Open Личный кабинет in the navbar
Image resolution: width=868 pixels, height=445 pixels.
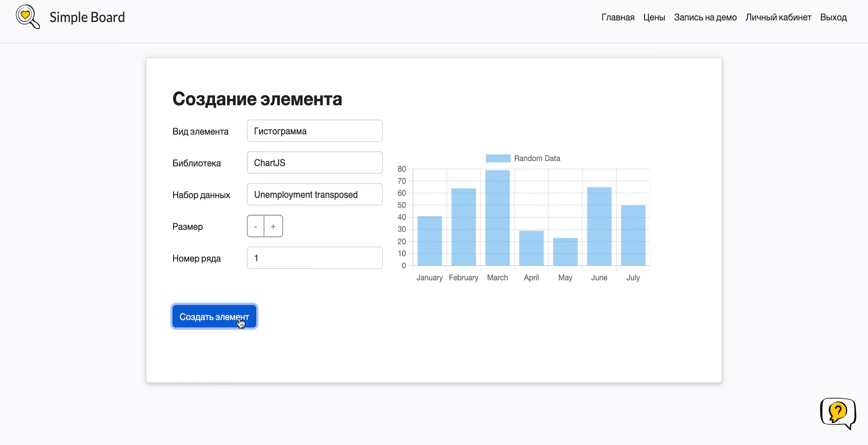point(778,17)
